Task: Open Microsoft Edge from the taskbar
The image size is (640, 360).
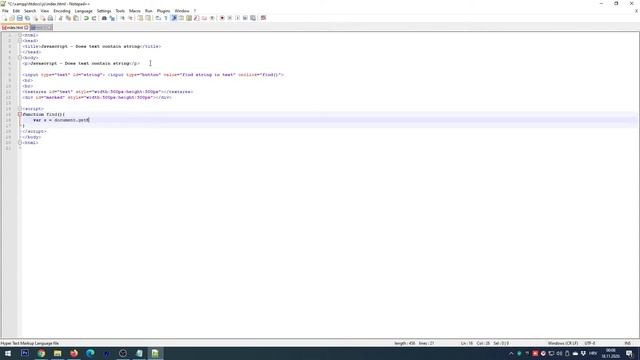Action: coord(90,353)
